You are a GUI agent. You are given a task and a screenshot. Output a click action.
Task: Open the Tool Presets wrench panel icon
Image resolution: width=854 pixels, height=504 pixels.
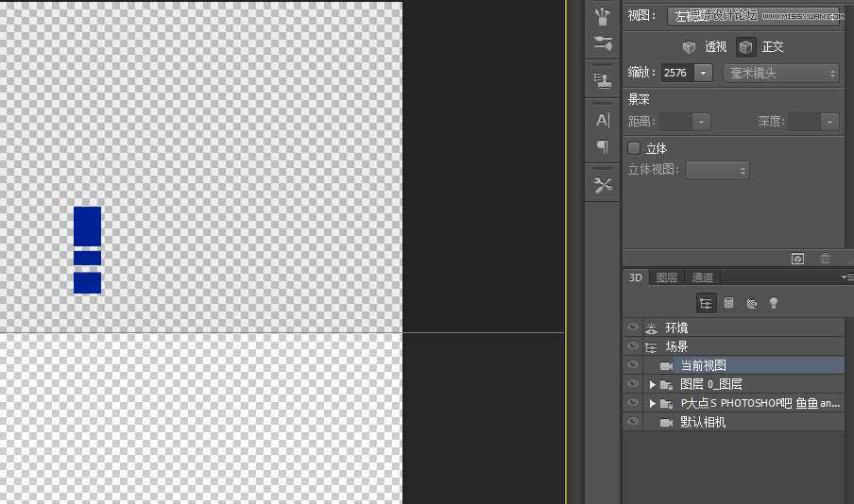click(x=603, y=185)
